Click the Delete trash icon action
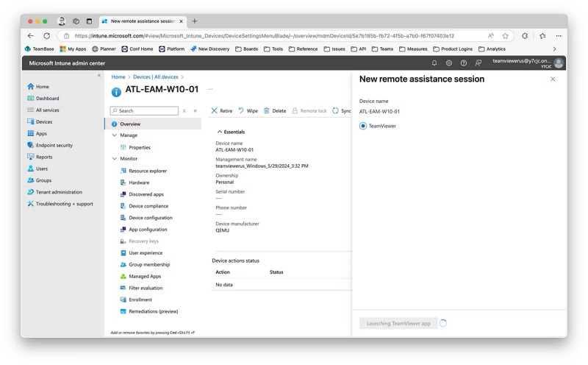 pyautogui.click(x=275, y=111)
